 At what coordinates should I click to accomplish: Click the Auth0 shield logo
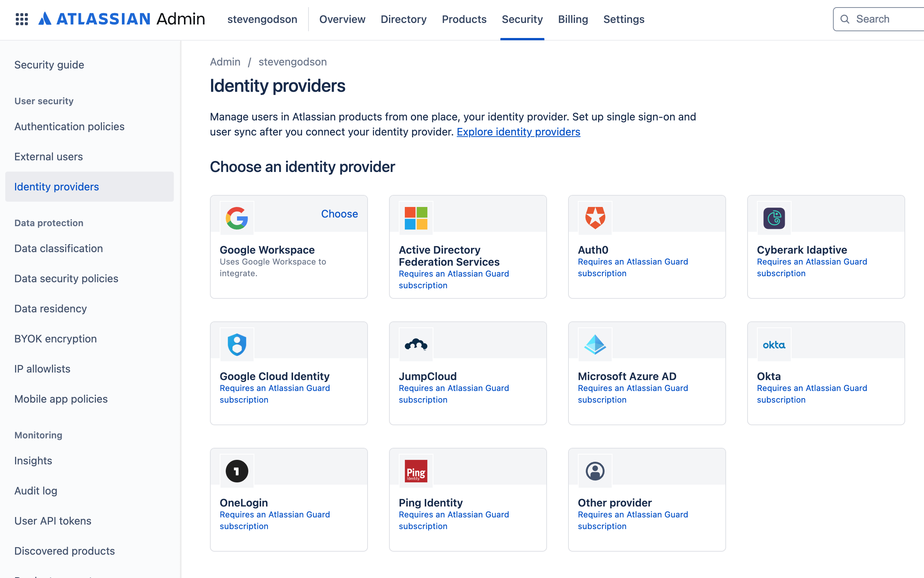tap(595, 218)
